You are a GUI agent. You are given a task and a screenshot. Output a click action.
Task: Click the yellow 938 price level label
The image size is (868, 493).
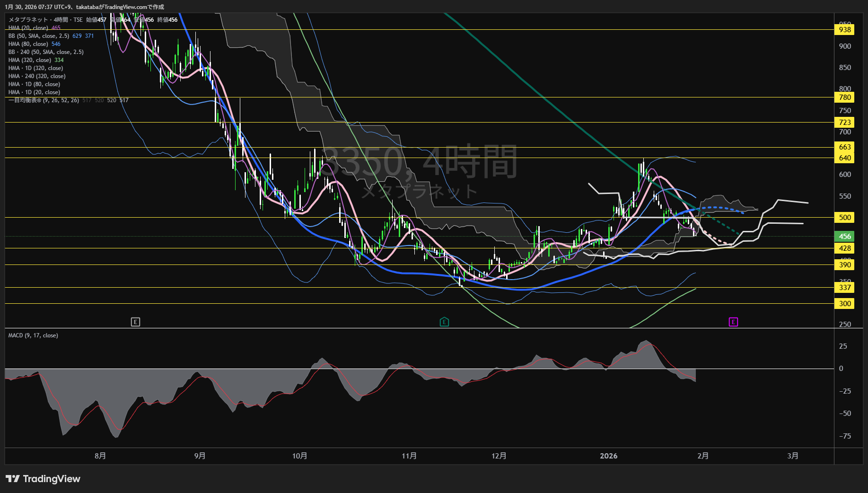point(845,30)
